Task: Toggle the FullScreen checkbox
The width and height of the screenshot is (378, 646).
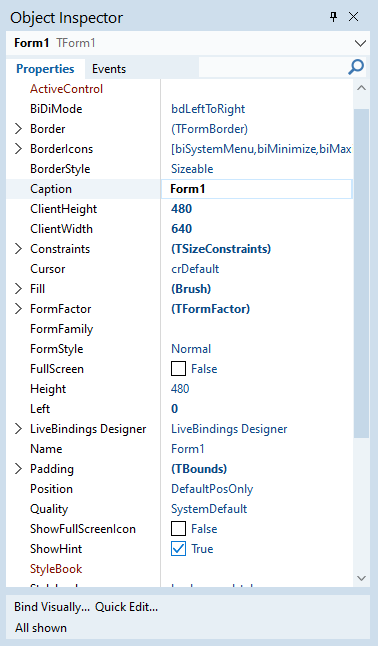Action: (x=178, y=369)
